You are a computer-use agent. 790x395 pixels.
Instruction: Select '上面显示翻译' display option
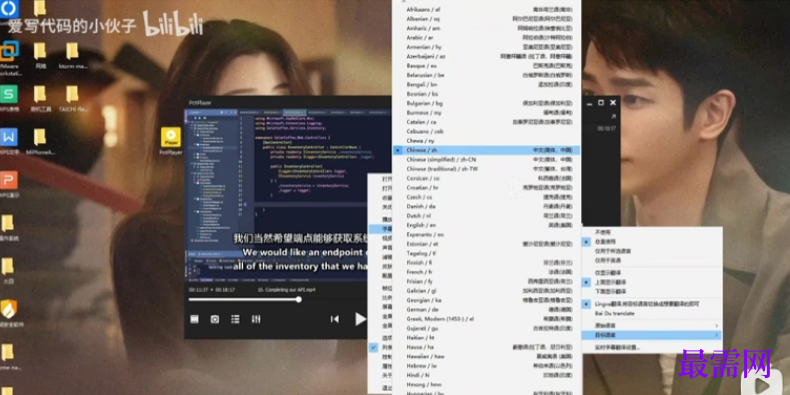pos(652,282)
